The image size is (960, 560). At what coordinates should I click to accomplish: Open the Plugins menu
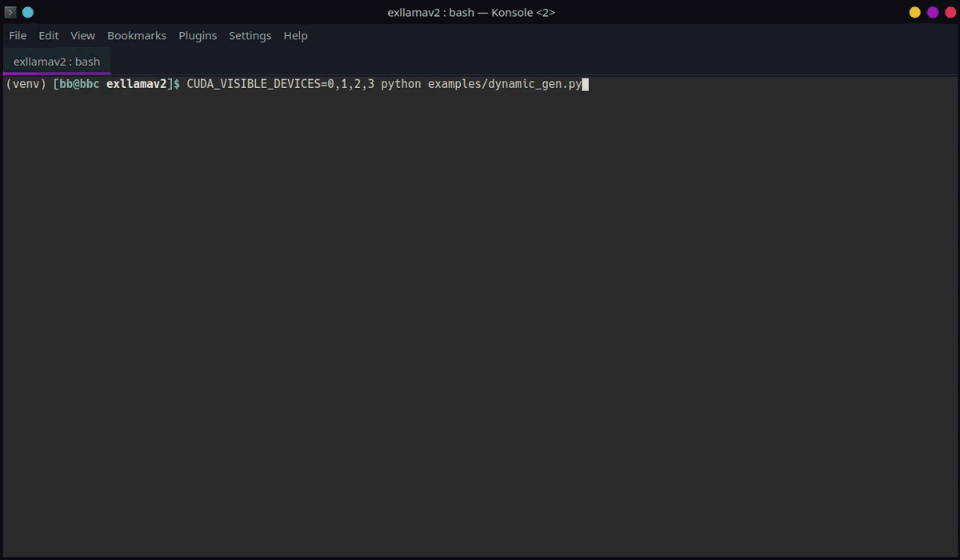198,35
